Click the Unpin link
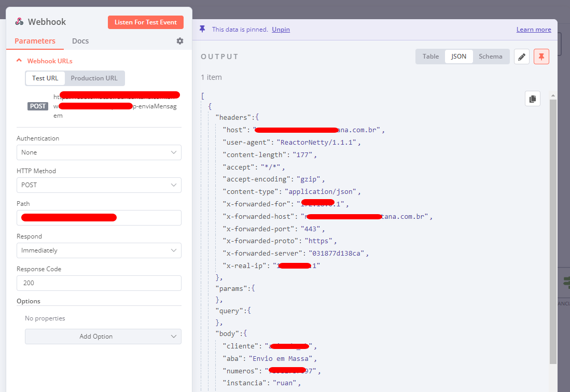 pyautogui.click(x=281, y=30)
